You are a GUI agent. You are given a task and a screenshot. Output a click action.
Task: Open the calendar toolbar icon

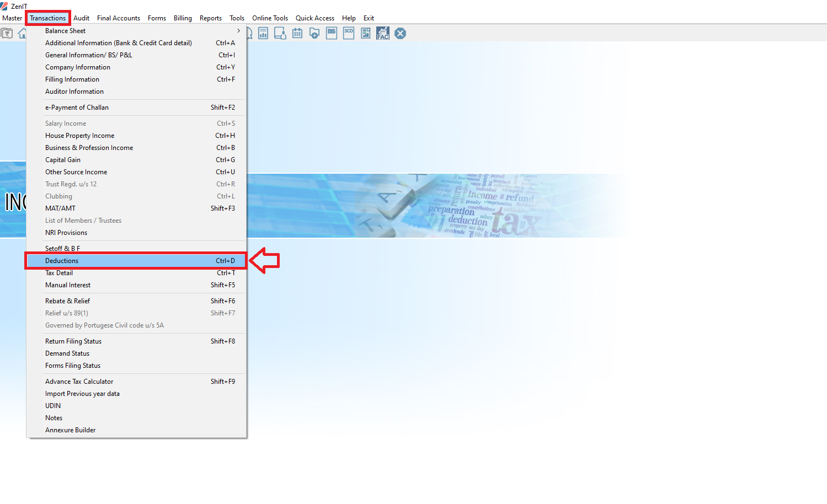(297, 34)
